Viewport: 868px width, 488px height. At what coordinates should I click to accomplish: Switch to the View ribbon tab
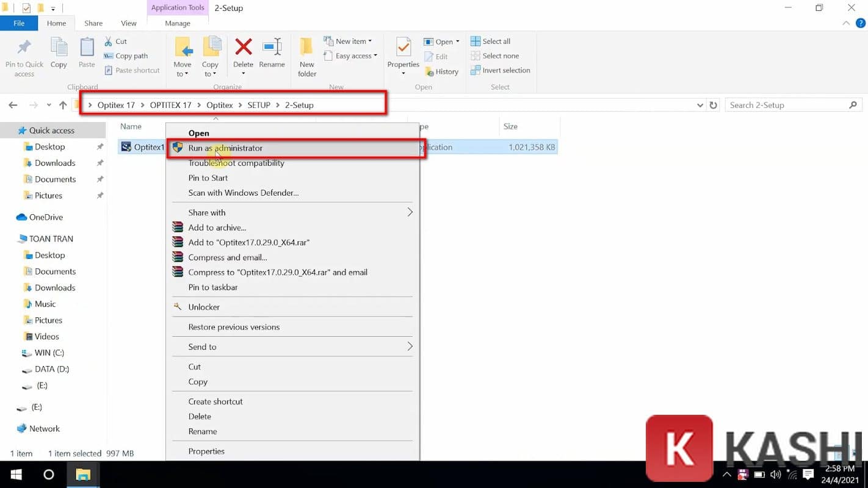coord(128,23)
